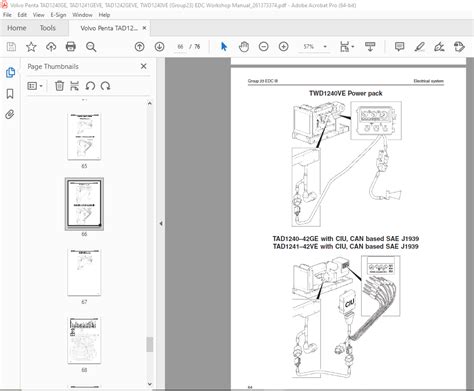Open the Bookmarks pane icon
Screen dimensions: 474x391
point(10,94)
